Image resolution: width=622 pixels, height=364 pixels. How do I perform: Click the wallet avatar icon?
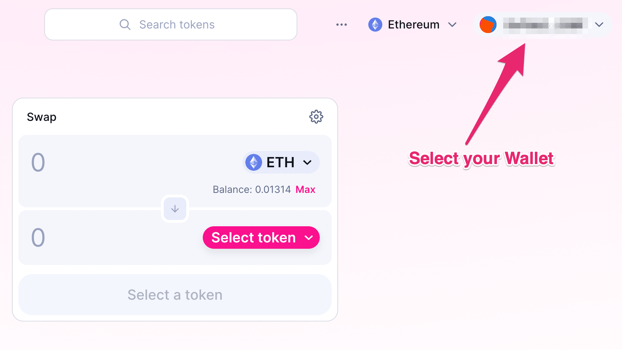[x=488, y=25]
